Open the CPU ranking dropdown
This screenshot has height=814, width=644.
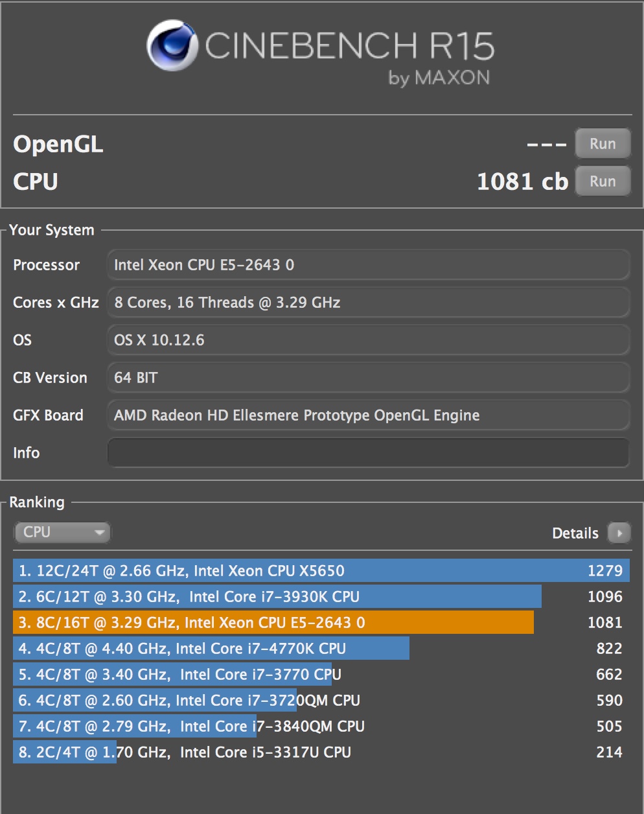[x=62, y=532]
